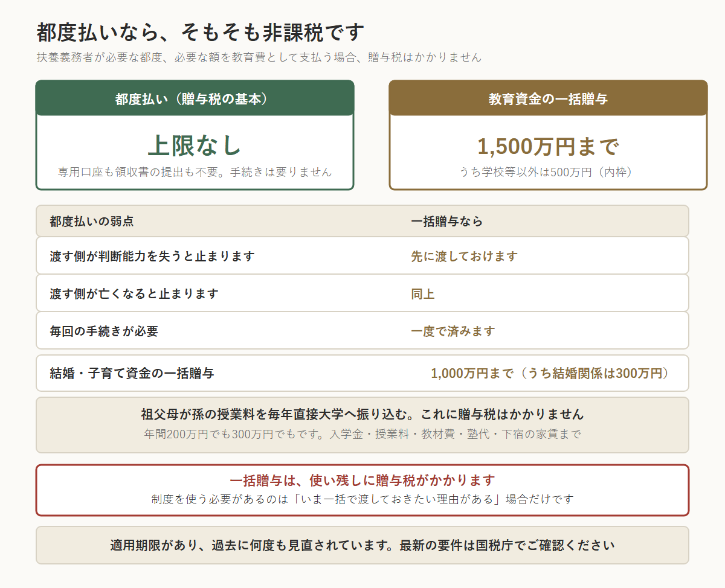Click the line starting 年間200万円でも300万円でもです

[x=362, y=433]
